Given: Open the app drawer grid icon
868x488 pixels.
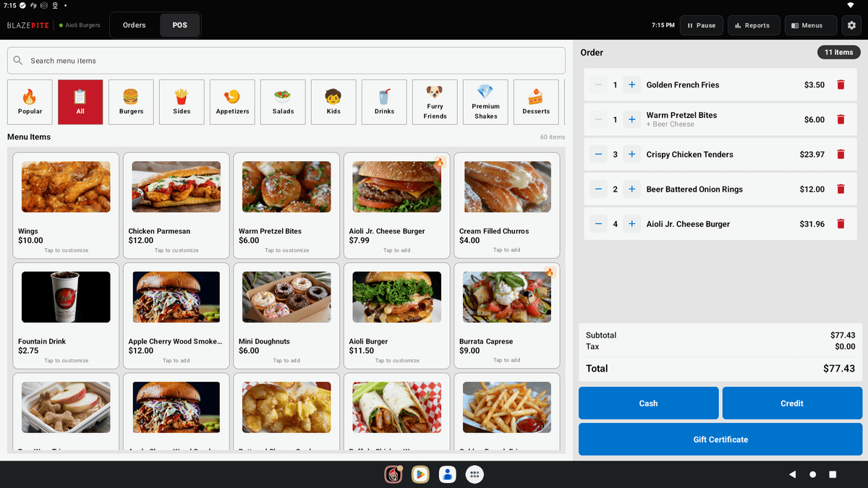Looking at the screenshot, I should [x=475, y=474].
